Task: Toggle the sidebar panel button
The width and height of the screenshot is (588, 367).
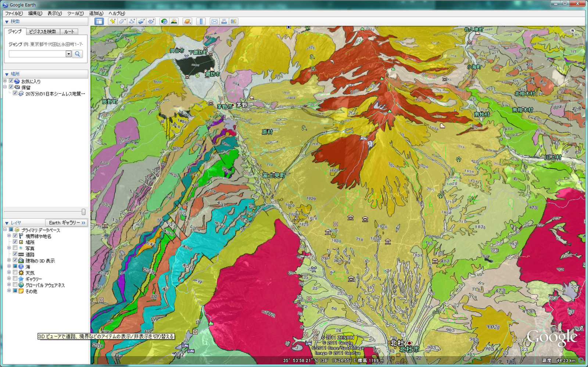Action: click(99, 21)
